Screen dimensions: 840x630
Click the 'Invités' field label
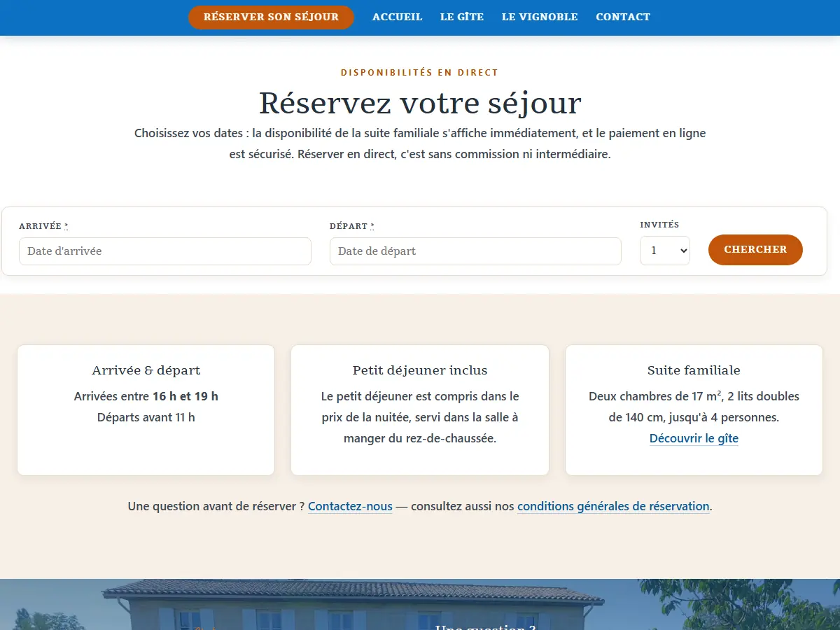pos(659,225)
